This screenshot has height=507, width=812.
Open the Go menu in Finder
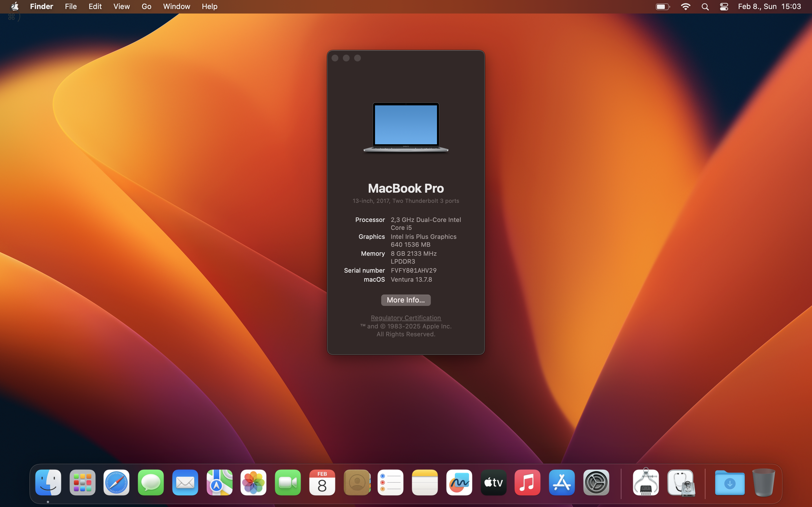(146, 6)
